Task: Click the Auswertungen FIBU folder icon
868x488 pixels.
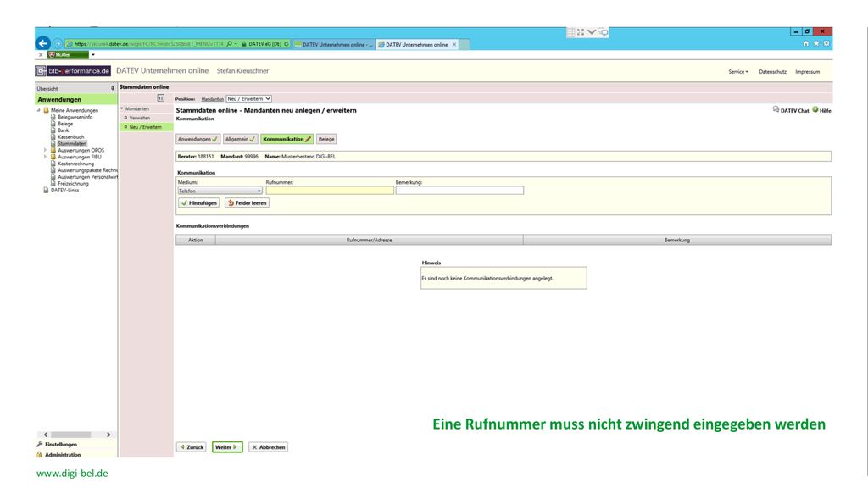Action: point(53,157)
